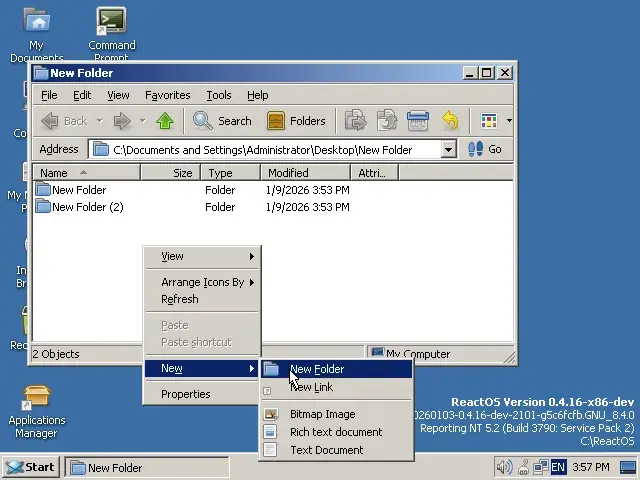Sort files by the Modified column header
Screen dimensions: 640x480
click(x=288, y=173)
